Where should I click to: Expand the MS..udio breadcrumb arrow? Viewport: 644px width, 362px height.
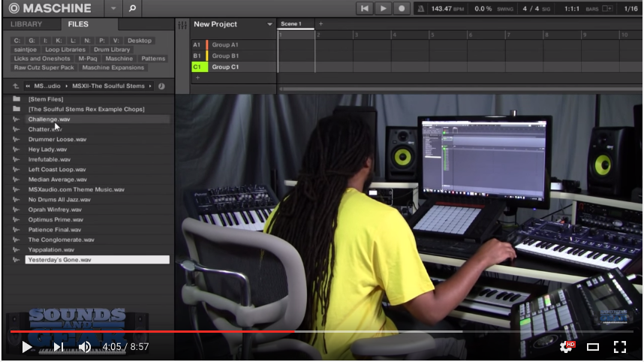pos(66,86)
